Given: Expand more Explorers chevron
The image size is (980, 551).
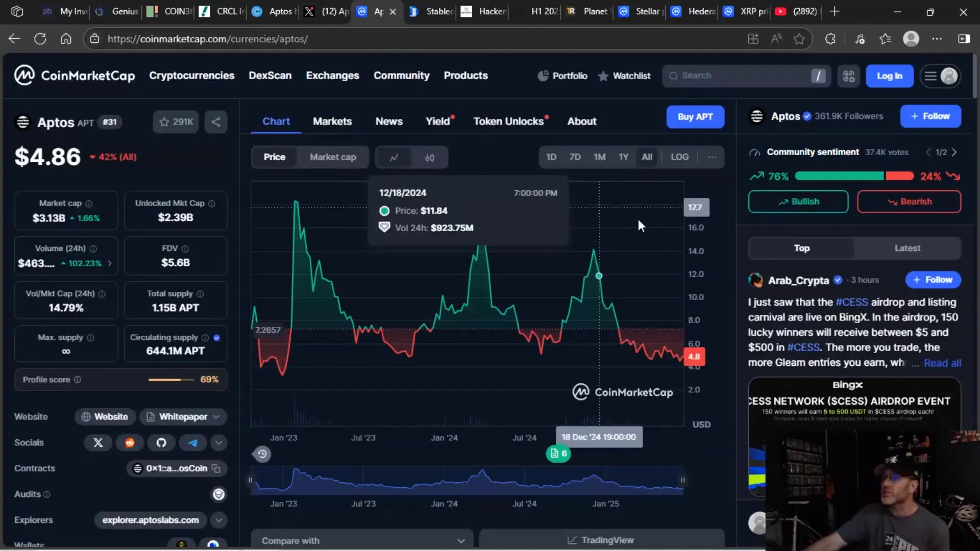Looking at the screenshot, I should [218, 520].
